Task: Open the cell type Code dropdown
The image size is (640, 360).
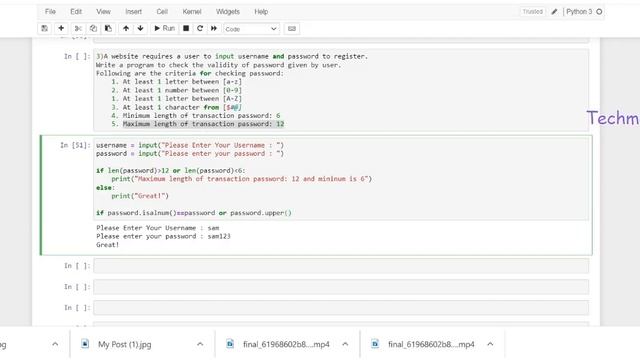Action: point(251,29)
